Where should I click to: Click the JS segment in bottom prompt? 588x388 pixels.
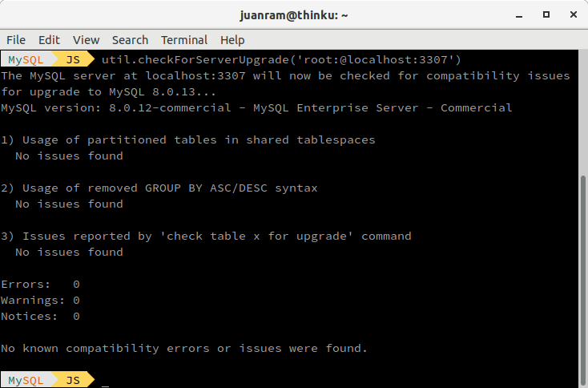click(73, 380)
